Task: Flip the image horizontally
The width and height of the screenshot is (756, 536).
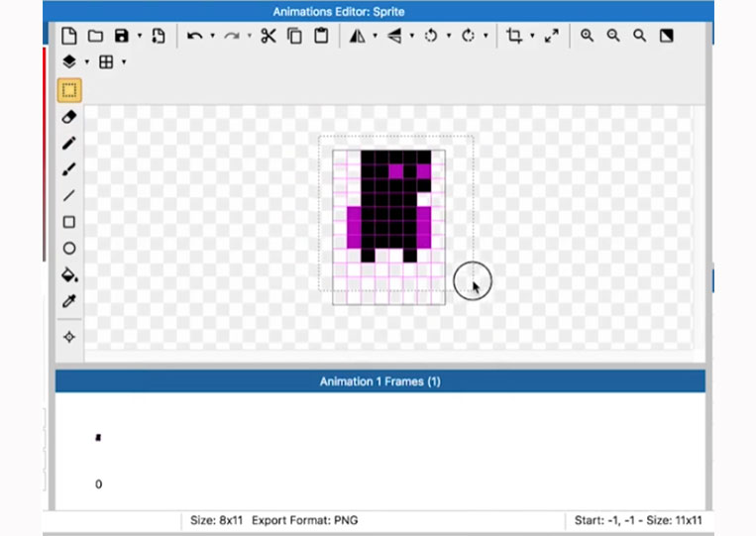Action: point(358,36)
